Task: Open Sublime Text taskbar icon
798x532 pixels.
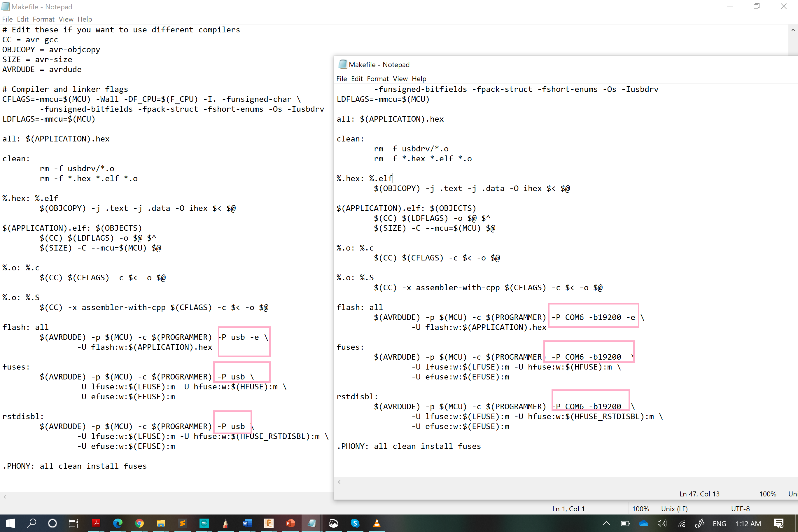Action: pyautogui.click(x=183, y=523)
